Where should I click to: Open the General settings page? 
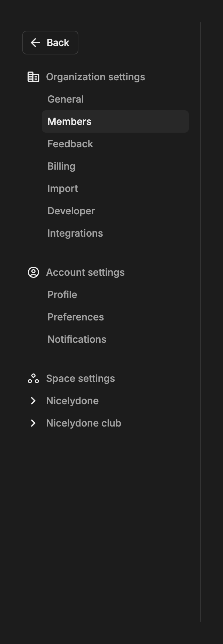tap(66, 99)
